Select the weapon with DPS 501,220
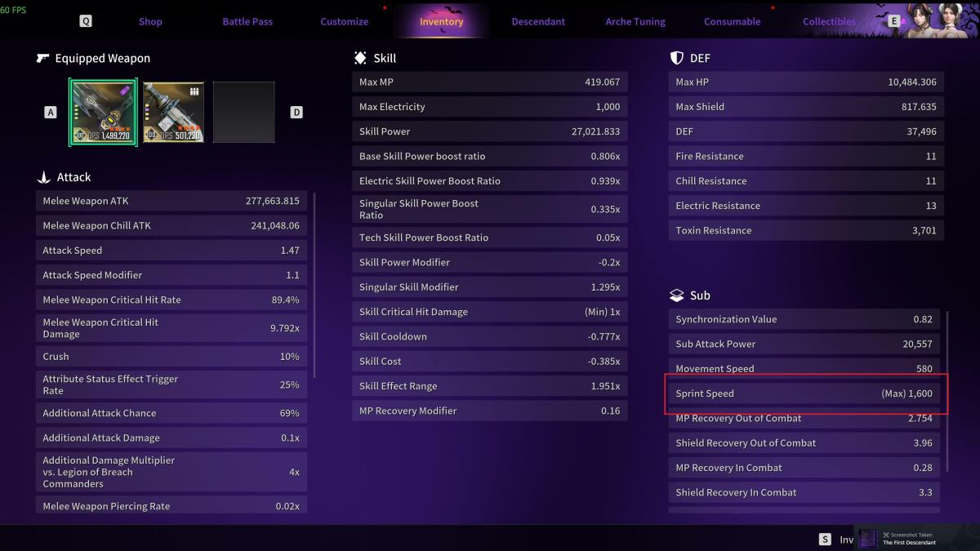Image resolution: width=980 pixels, height=551 pixels. 173,112
